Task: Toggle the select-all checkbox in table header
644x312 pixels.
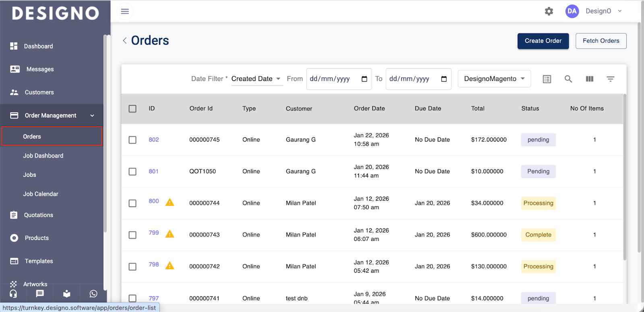Action: [x=132, y=109]
